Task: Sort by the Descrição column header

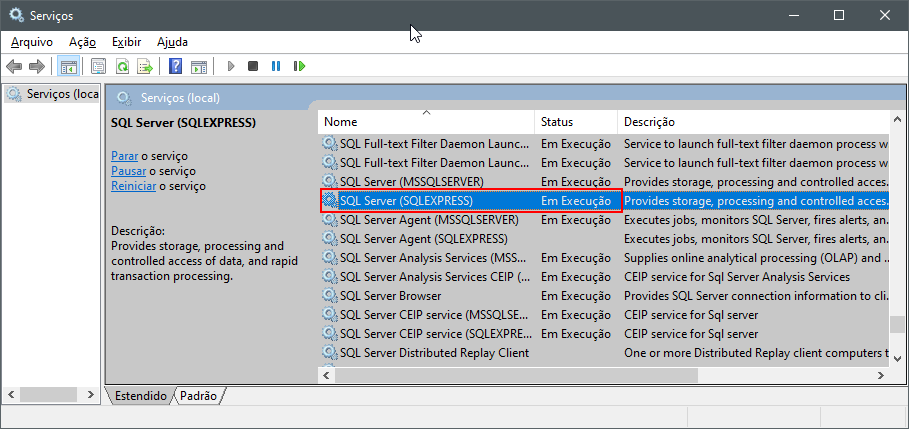Action: [x=753, y=122]
